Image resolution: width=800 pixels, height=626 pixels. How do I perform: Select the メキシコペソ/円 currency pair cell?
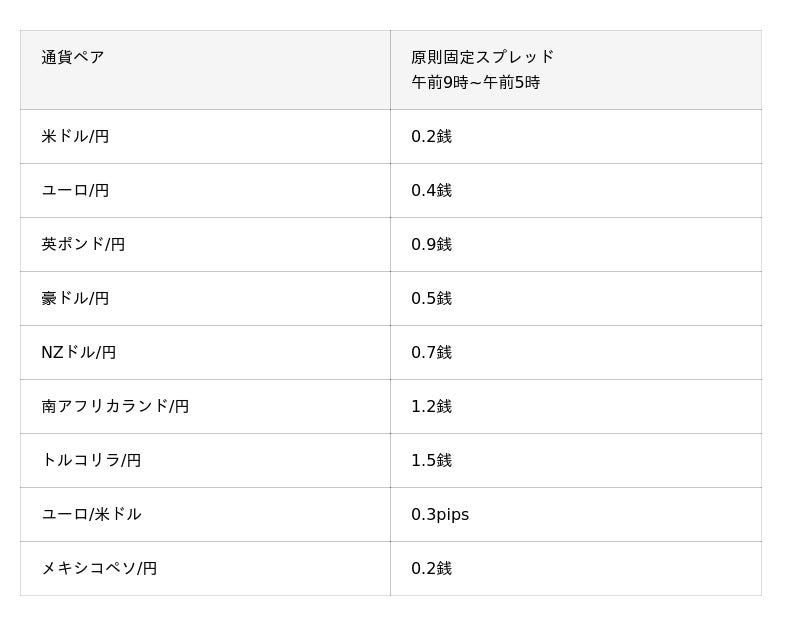tap(99, 569)
